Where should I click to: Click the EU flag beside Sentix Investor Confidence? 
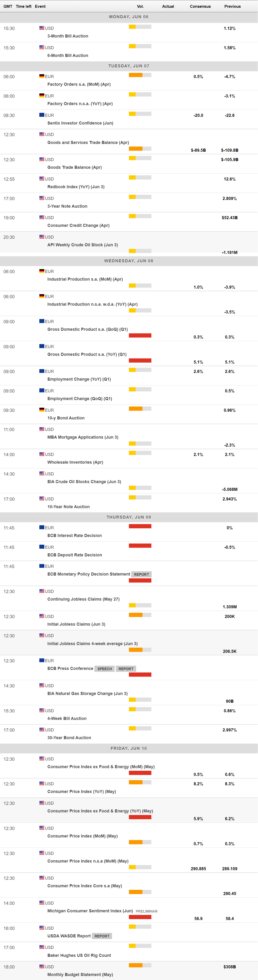41,115
